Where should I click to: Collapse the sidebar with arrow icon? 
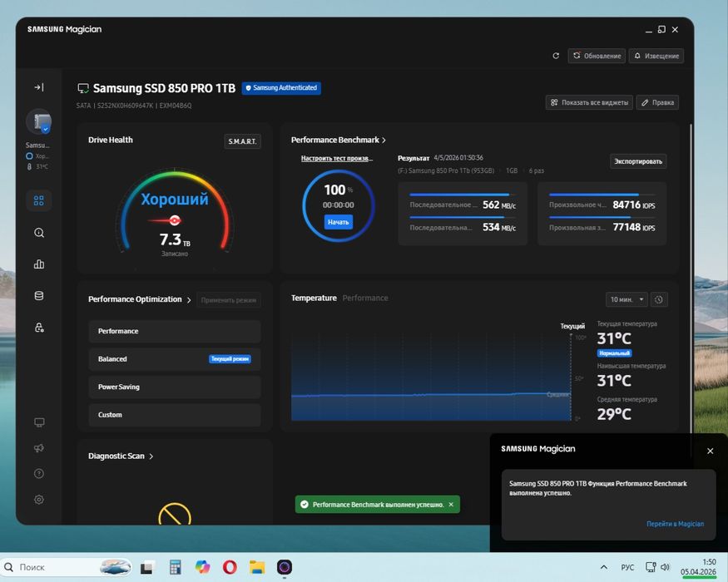pyautogui.click(x=39, y=87)
